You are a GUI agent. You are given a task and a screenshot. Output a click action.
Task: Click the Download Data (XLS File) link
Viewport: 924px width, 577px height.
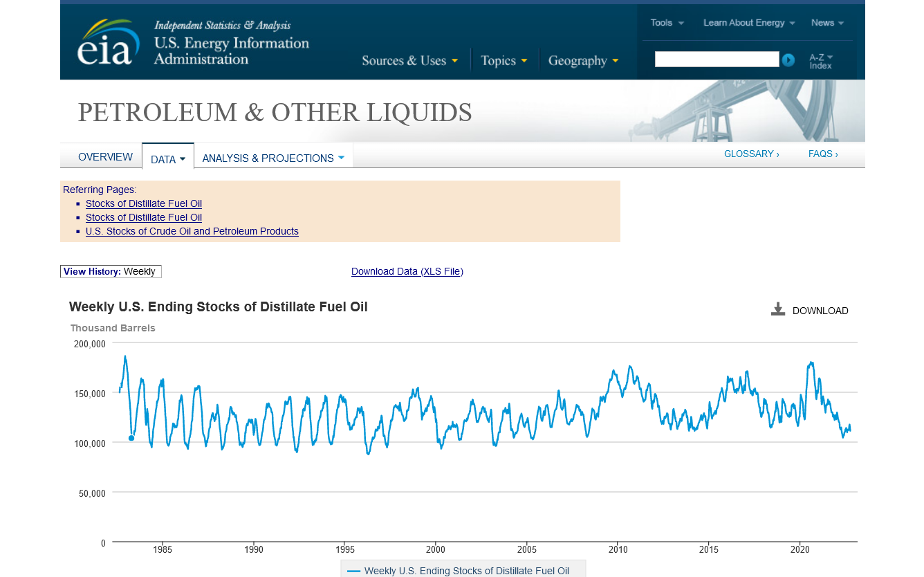[x=407, y=271]
